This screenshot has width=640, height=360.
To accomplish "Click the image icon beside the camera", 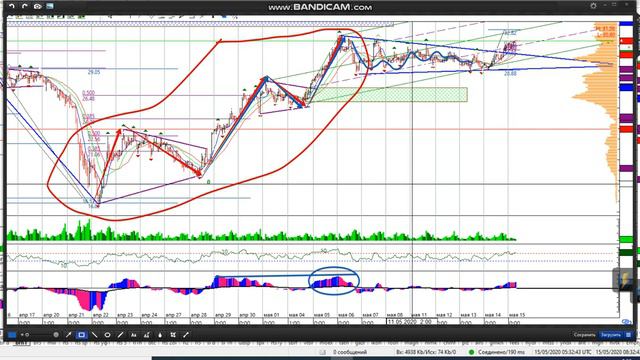I will pyautogui.click(x=50, y=6).
